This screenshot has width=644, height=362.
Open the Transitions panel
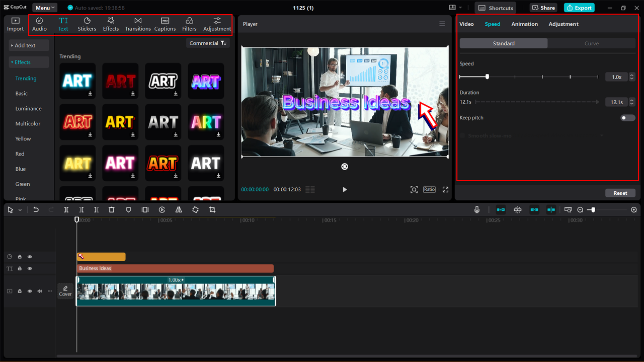pos(138,24)
